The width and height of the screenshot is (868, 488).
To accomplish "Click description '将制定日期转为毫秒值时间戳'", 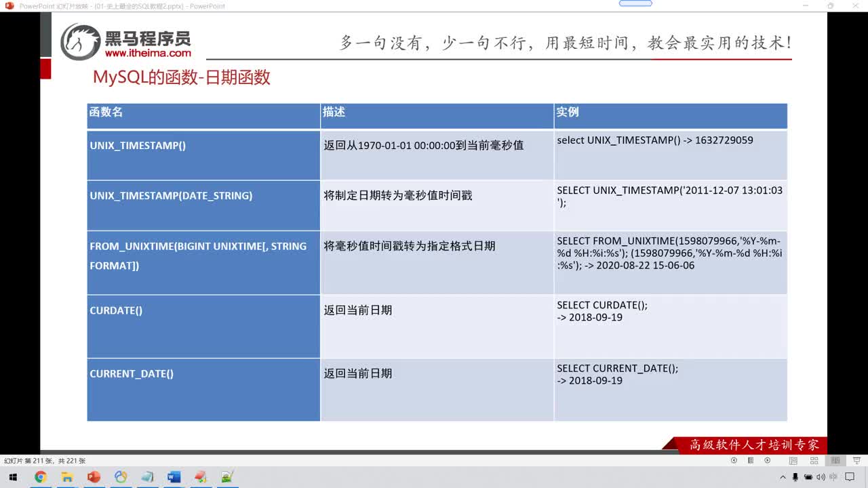I will pos(398,195).
